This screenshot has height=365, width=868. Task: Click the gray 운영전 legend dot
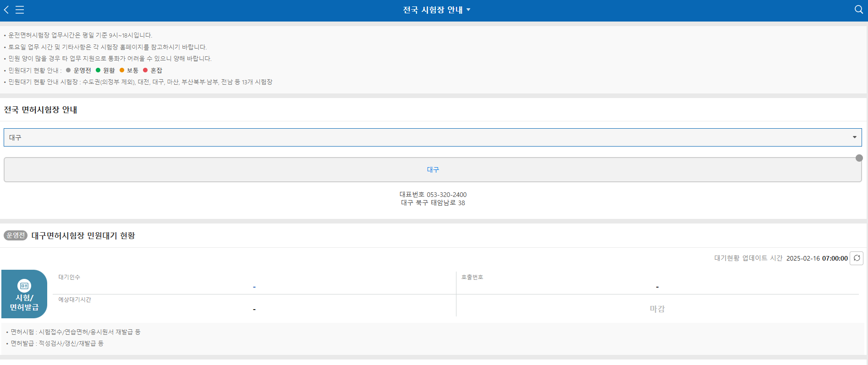(x=68, y=70)
